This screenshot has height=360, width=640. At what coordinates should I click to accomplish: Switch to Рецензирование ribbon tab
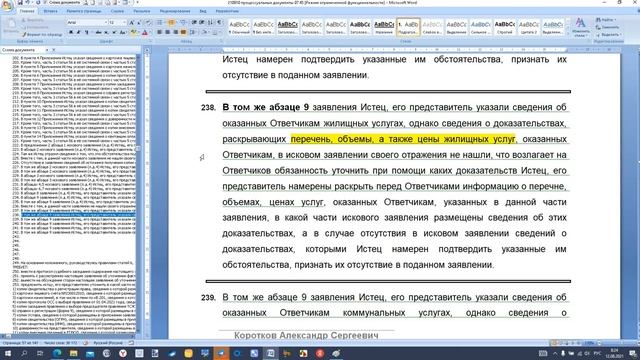(175, 11)
